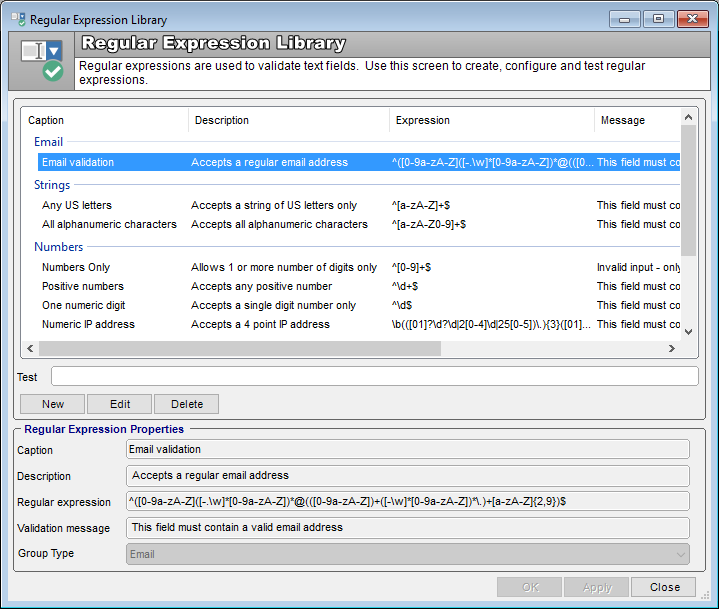
Task: Click the horizontal scrollbar thumb of the list
Action: (240, 349)
